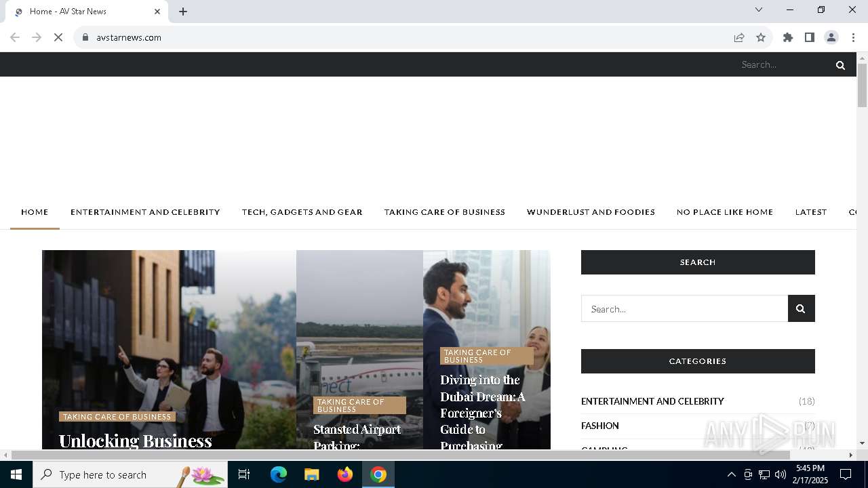Viewport: 868px width, 488px height.
Task: Open a new browser tab
Action: tap(183, 12)
